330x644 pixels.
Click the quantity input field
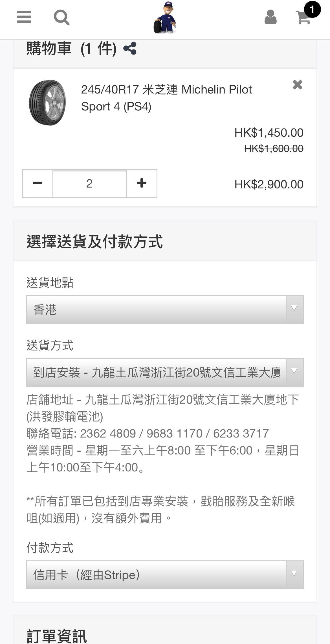click(x=89, y=183)
